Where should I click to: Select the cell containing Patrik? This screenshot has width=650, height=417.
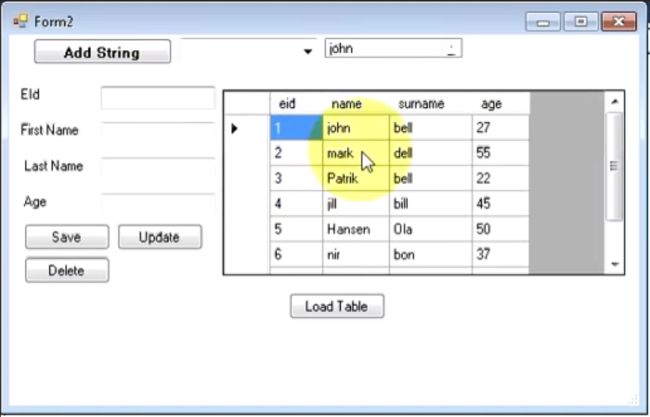click(356, 179)
